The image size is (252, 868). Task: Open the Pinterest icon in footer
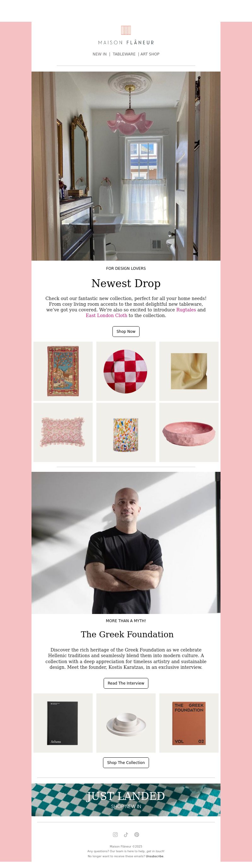(x=137, y=834)
